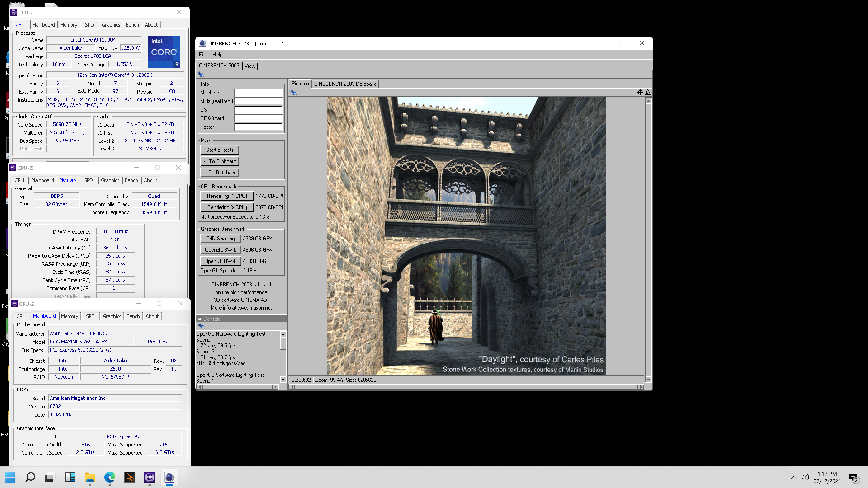This screenshot has width=868, height=488.
Task: Click BIOS Version value 0702
Action: [115, 406]
